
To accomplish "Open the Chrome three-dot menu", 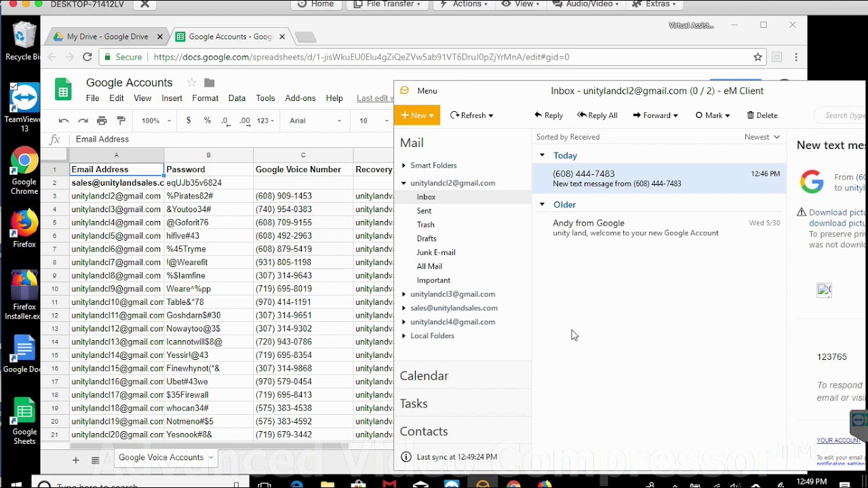I will point(796,57).
